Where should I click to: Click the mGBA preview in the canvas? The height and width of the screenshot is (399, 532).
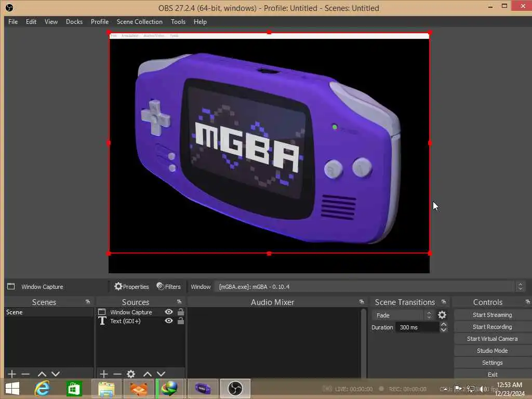coord(269,143)
